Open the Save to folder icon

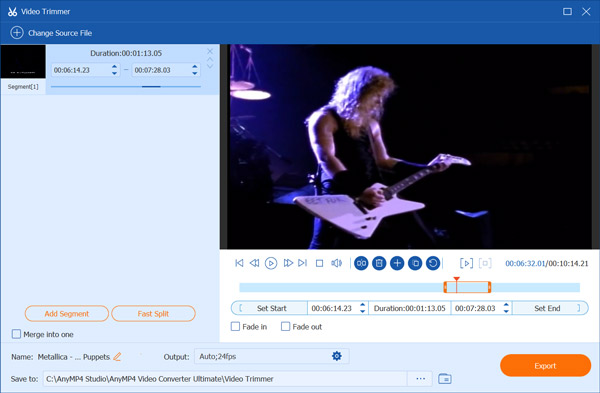[445, 379]
